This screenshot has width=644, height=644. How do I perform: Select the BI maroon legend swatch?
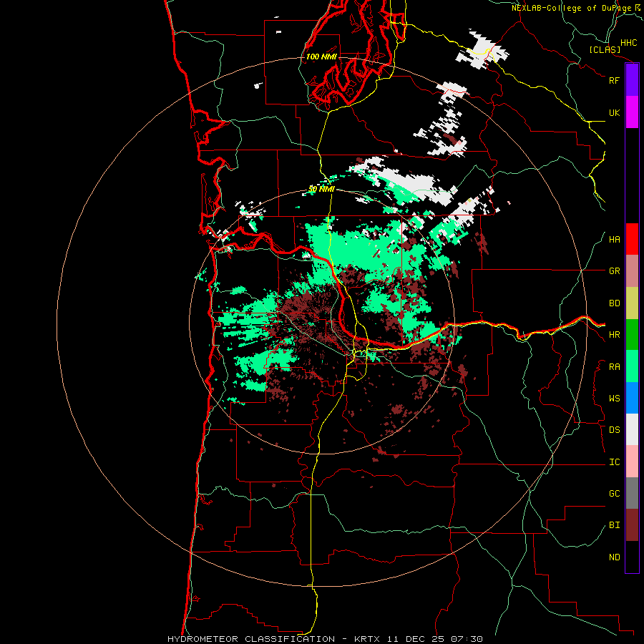click(x=632, y=525)
